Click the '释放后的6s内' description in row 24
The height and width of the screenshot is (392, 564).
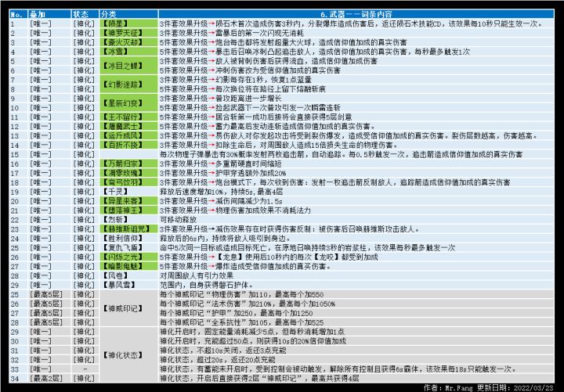[x=226, y=239]
